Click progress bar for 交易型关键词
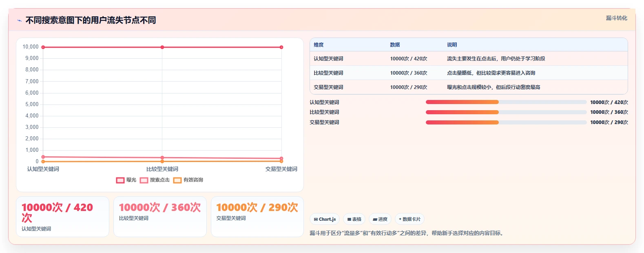Viewport: 644px width, 253px height. point(506,122)
